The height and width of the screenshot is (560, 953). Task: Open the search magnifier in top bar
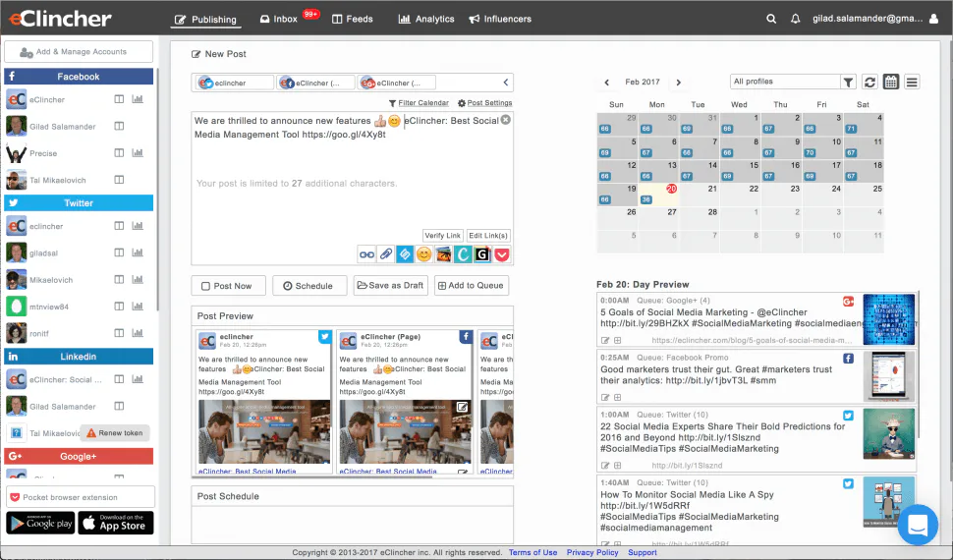click(x=771, y=19)
